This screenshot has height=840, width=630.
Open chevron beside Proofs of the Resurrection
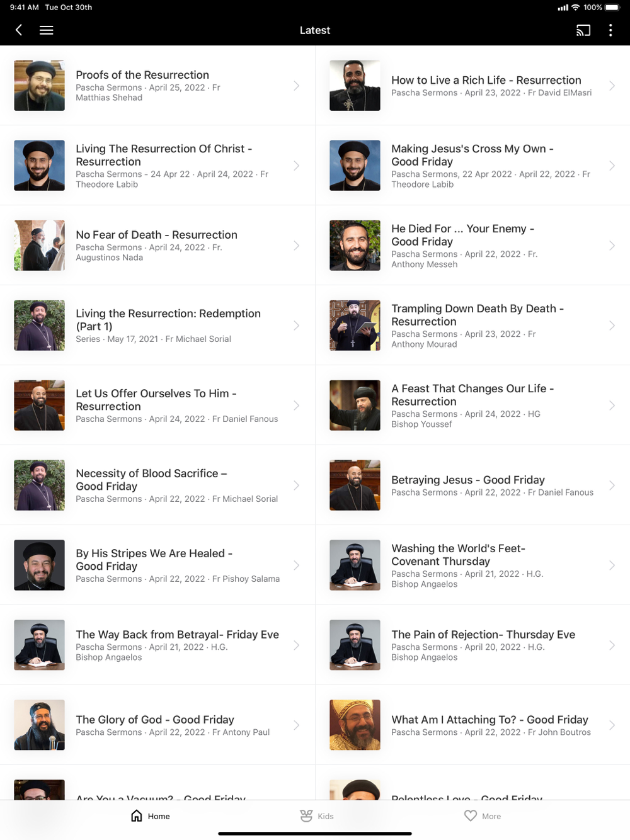(x=296, y=86)
